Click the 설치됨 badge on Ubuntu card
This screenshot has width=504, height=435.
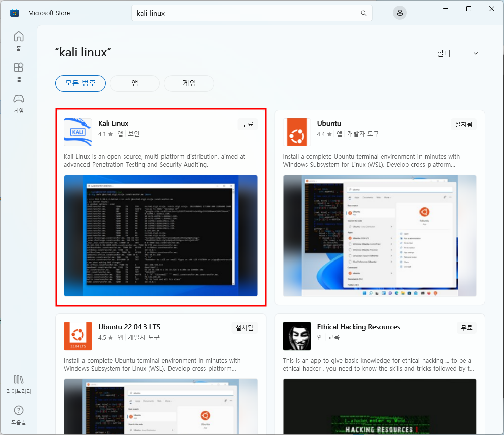click(x=463, y=124)
